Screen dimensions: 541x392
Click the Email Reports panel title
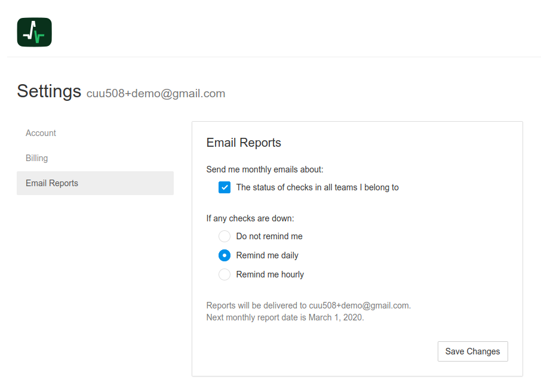pyautogui.click(x=244, y=143)
